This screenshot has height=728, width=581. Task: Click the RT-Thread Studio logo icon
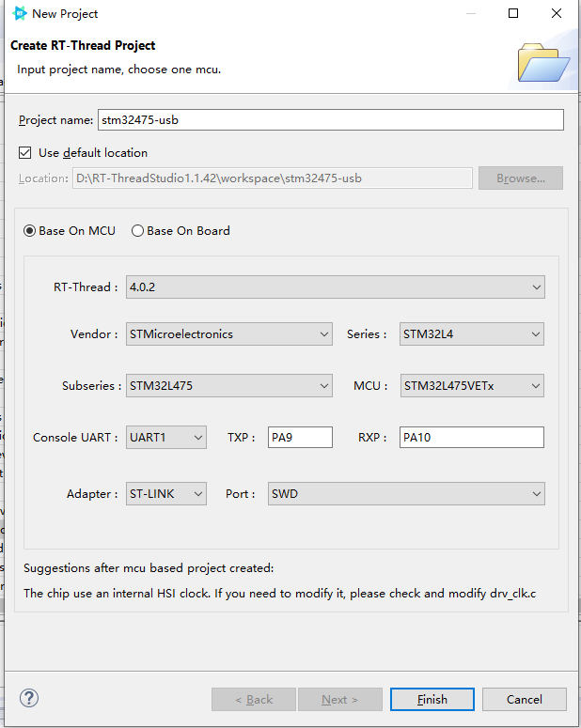point(19,13)
